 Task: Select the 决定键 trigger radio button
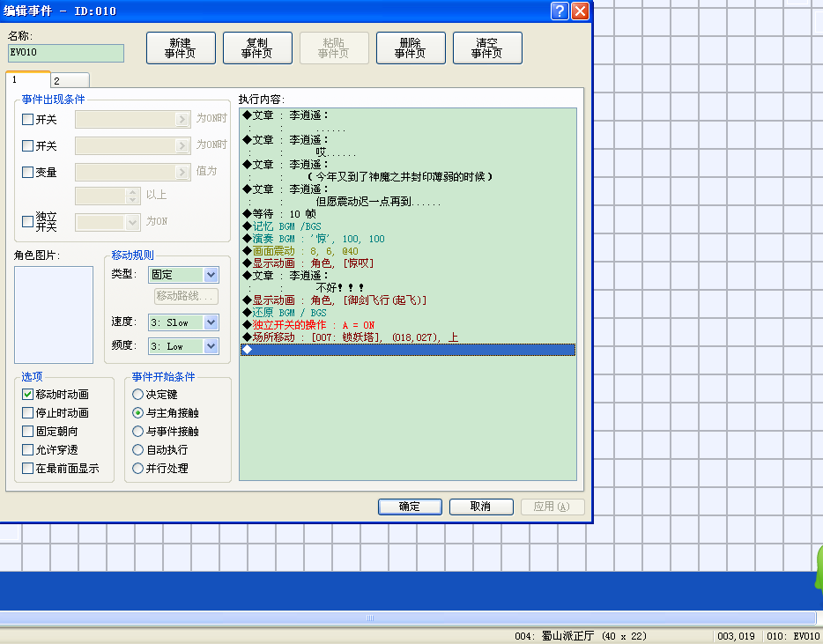(x=138, y=394)
